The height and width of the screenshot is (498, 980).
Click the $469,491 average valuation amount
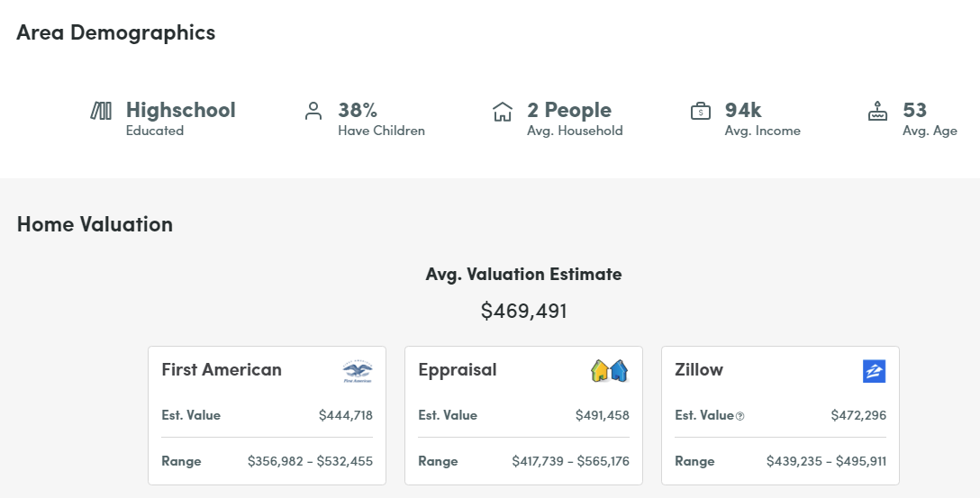tap(523, 312)
